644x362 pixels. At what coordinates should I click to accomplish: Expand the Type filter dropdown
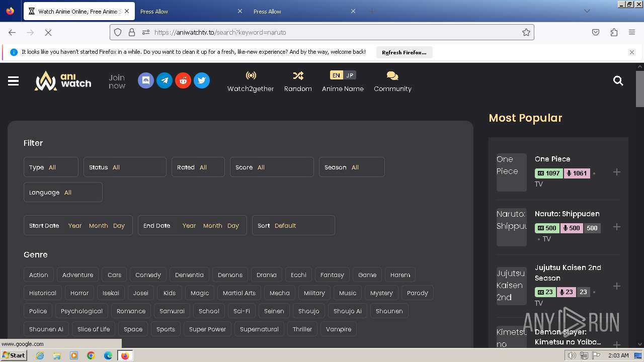point(51,167)
